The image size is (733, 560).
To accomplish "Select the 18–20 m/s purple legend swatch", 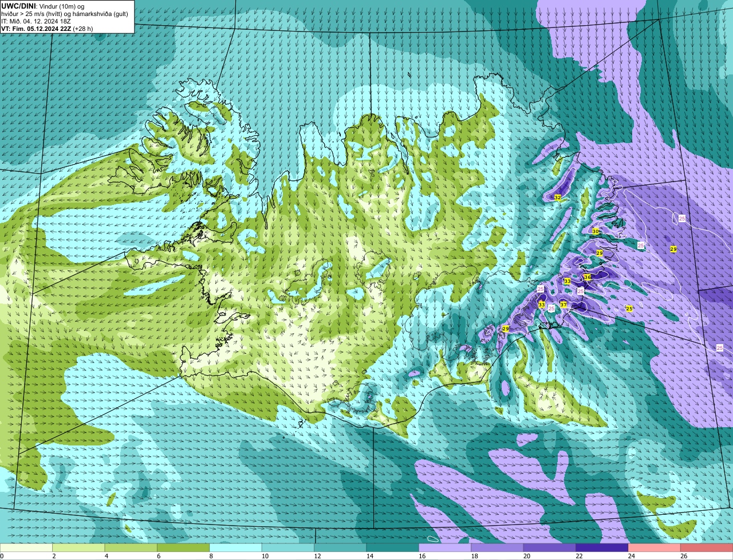I will (498, 548).
